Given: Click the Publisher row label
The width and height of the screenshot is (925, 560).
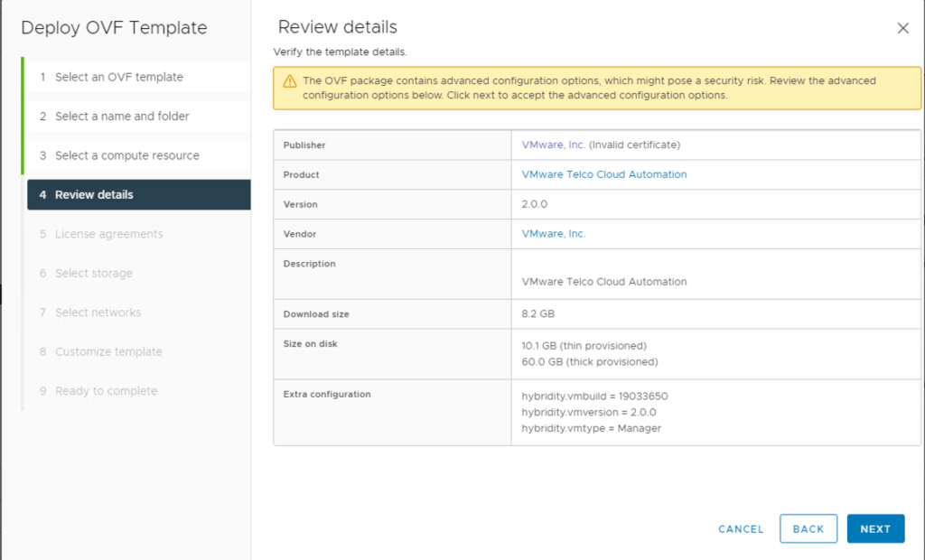Looking at the screenshot, I should tap(304, 145).
